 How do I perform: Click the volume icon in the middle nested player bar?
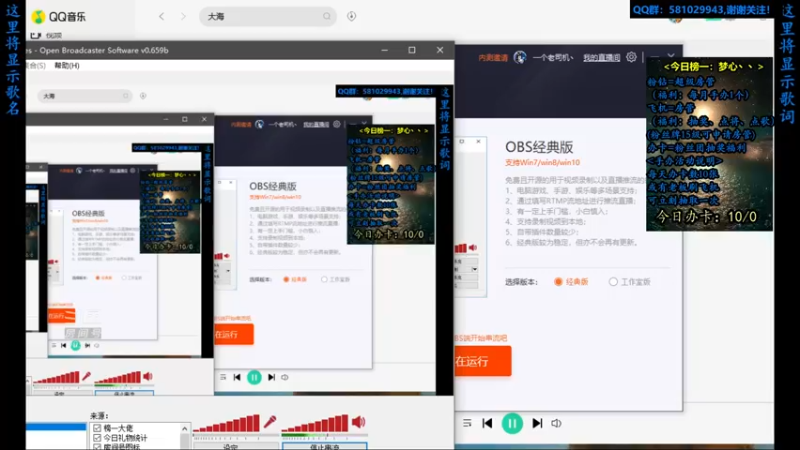click(285, 377)
